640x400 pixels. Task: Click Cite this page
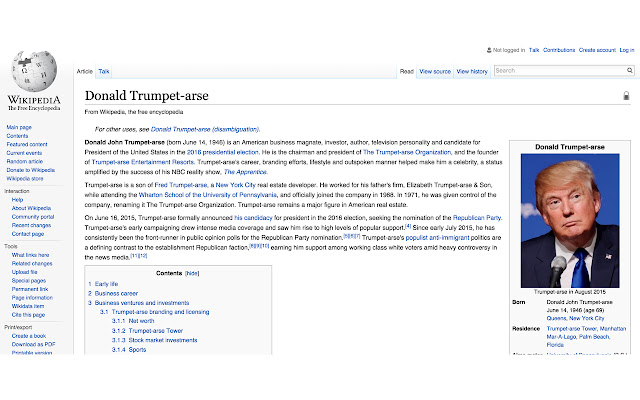coord(28,315)
